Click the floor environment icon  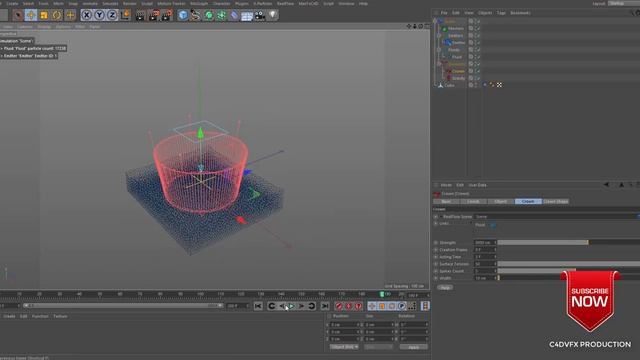(247, 15)
